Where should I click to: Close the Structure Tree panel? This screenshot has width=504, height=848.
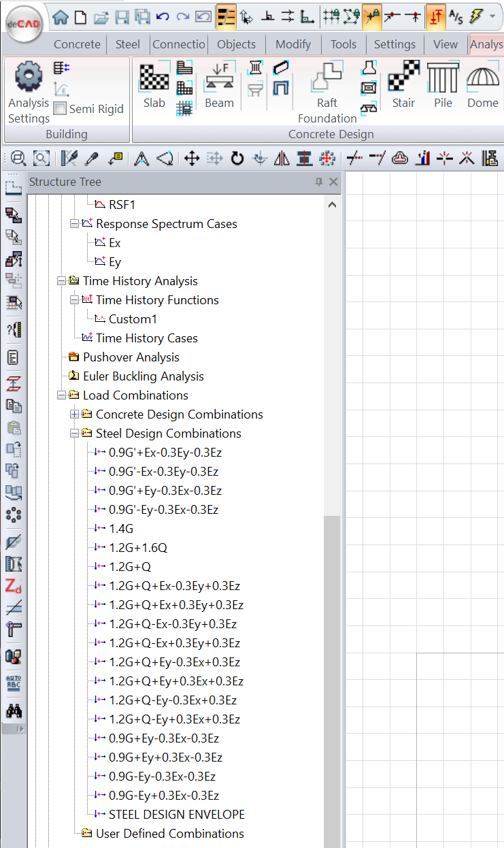pyautogui.click(x=333, y=182)
